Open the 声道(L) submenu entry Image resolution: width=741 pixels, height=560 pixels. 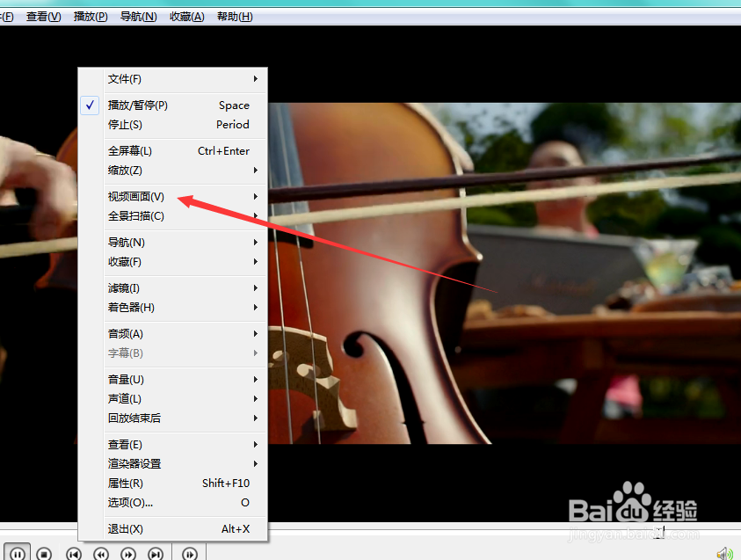point(173,399)
